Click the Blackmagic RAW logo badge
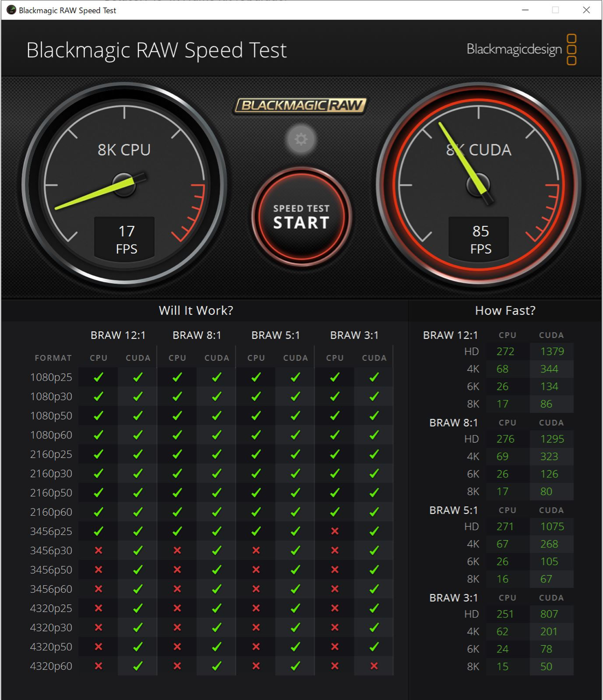 tap(301, 105)
